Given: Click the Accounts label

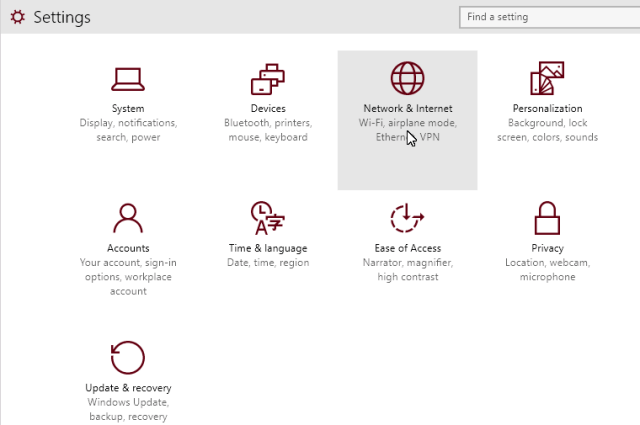Looking at the screenshot, I should click(x=128, y=248).
